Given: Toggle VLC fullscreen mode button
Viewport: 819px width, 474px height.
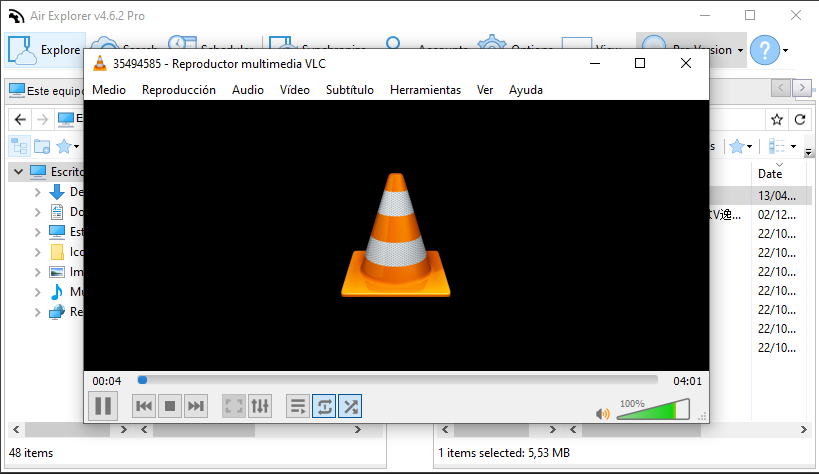Looking at the screenshot, I should pyautogui.click(x=233, y=406).
